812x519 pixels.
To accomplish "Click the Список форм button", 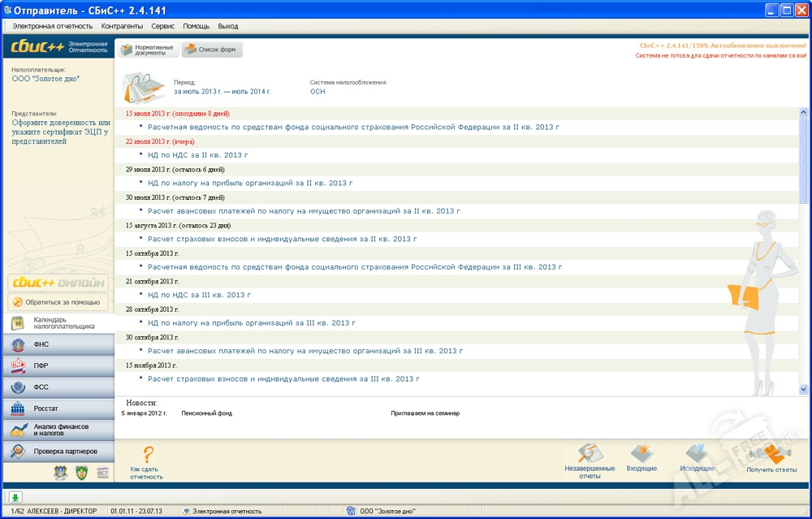I will (211, 50).
